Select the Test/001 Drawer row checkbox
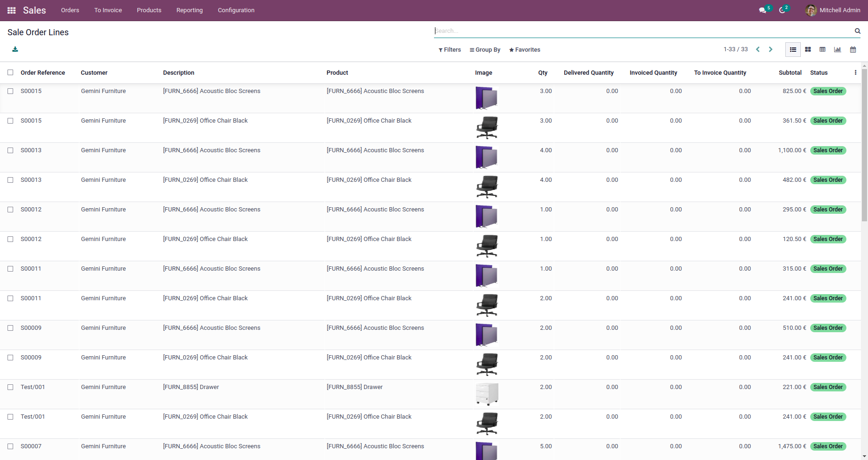Image resolution: width=868 pixels, height=460 pixels. [x=10, y=387]
